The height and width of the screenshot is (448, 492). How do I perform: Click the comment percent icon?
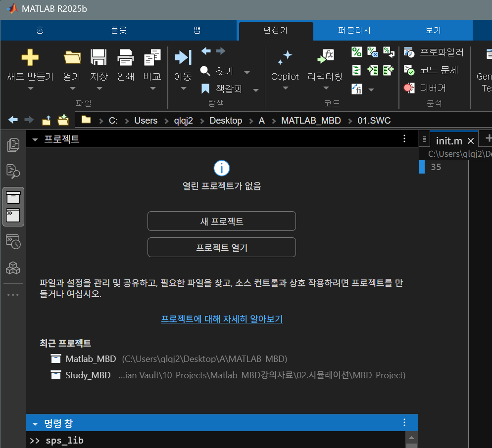(x=357, y=52)
